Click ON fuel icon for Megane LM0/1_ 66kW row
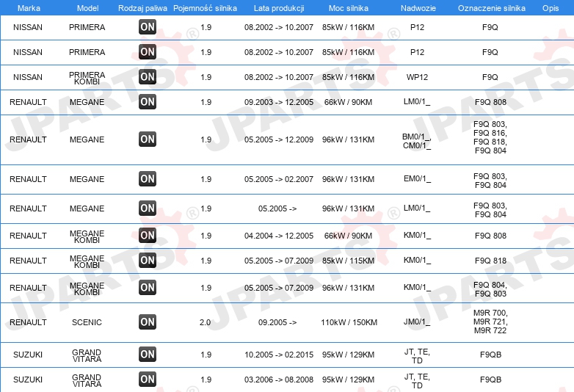 [148, 102]
